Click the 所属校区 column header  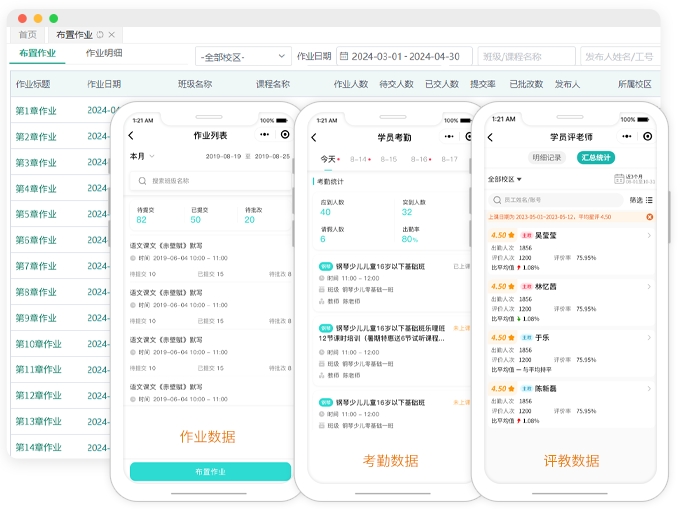634,84
